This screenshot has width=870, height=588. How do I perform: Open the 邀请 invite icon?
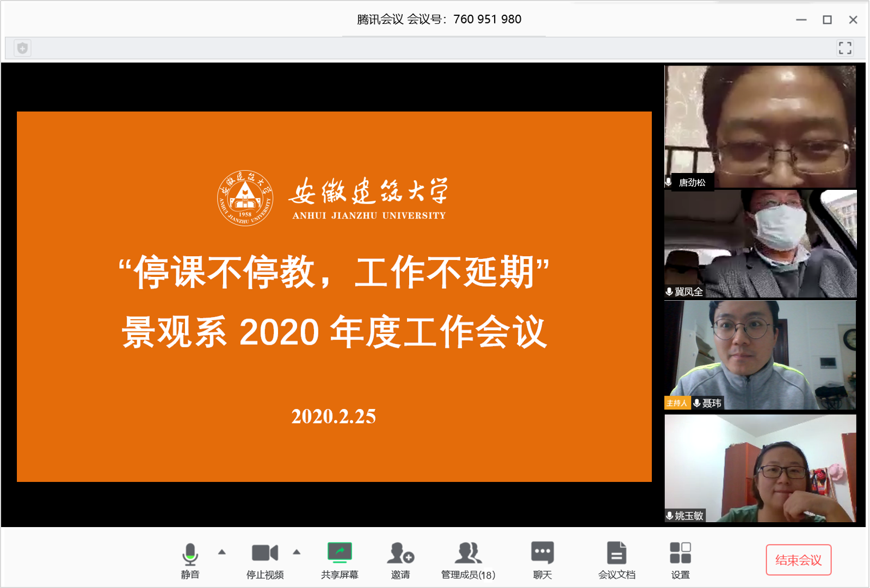(x=400, y=553)
